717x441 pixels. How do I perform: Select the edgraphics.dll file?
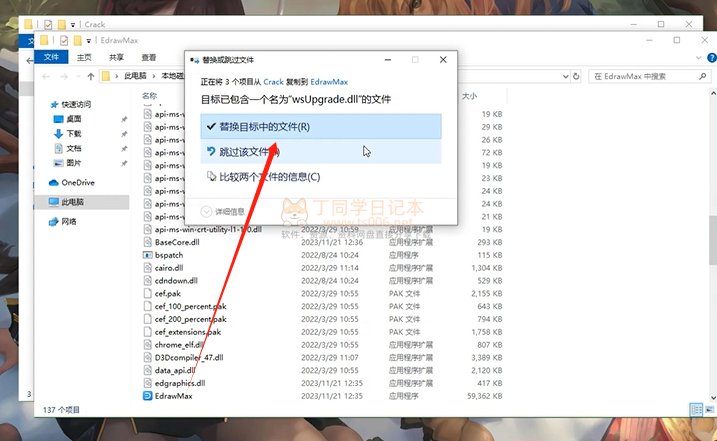(x=180, y=383)
